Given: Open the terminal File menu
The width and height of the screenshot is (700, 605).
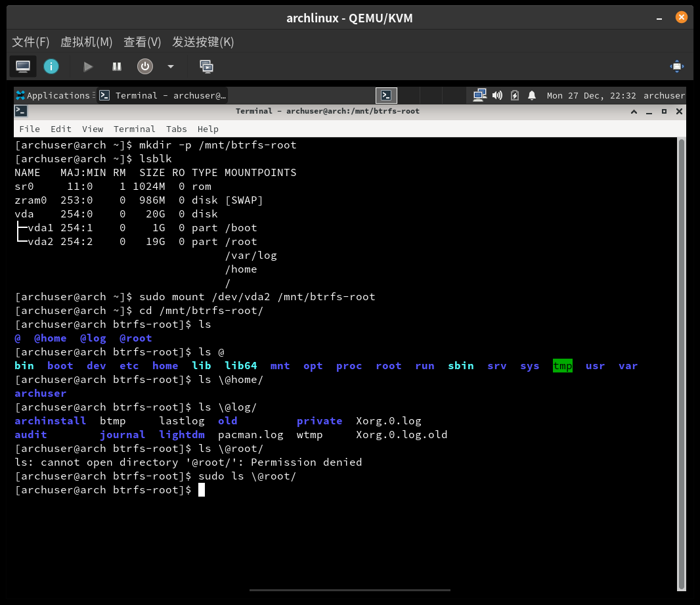Looking at the screenshot, I should (30, 129).
